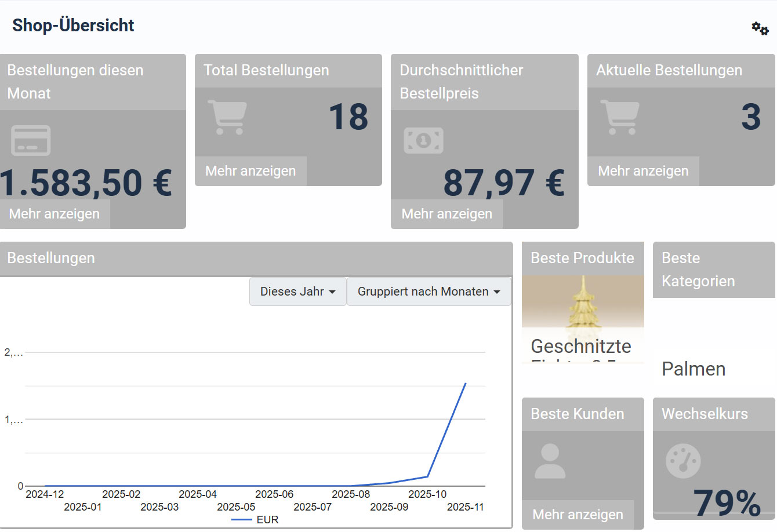Open dashboard settings gears icon
The width and height of the screenshot is (777, 532).
760,28
